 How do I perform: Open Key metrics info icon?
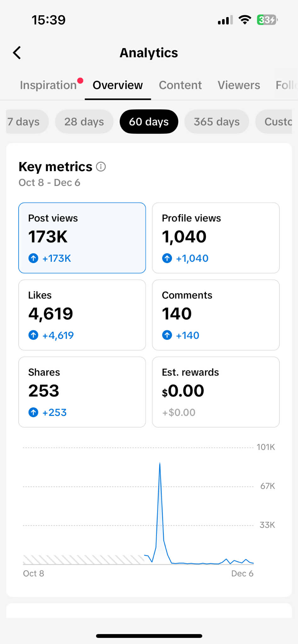(x=101, y=167)
